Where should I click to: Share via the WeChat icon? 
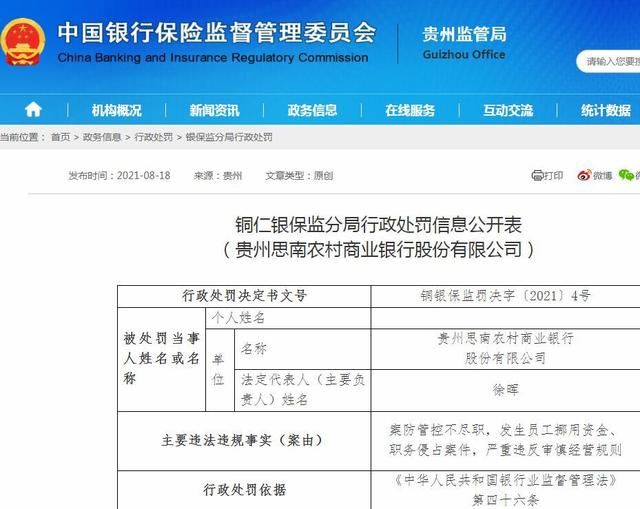[x=626, y=176]
